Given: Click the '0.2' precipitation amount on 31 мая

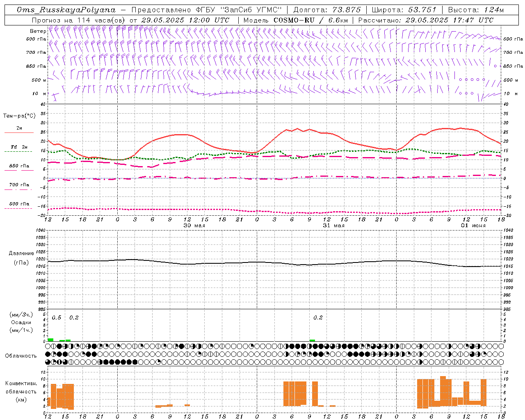Looking at the screenshot, I should [x=318, y=318].
